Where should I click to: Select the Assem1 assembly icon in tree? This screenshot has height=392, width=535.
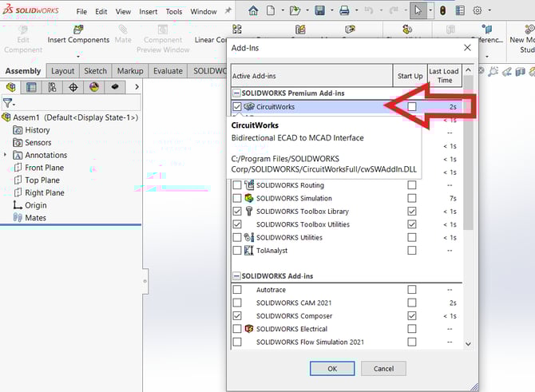(x=6, y=117)
